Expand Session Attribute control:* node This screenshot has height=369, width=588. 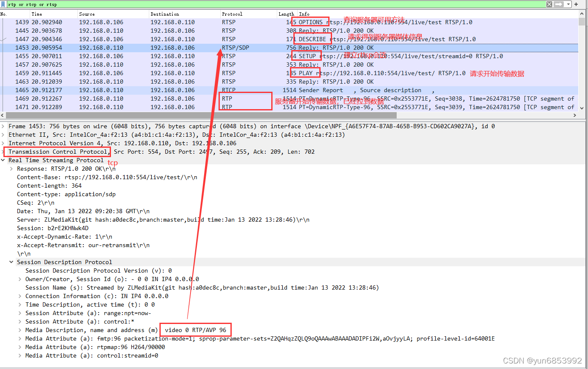click(x=20, y=321)
